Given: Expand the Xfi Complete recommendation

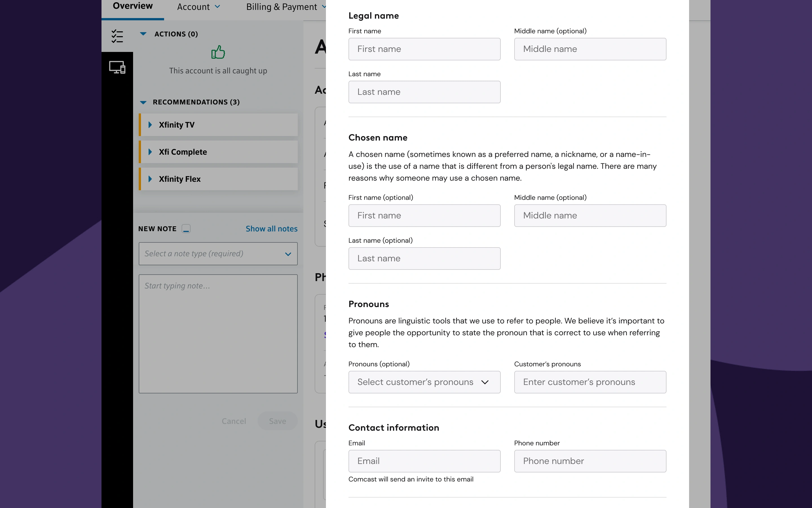Looking at the screenshot, I should coord(218,152).
